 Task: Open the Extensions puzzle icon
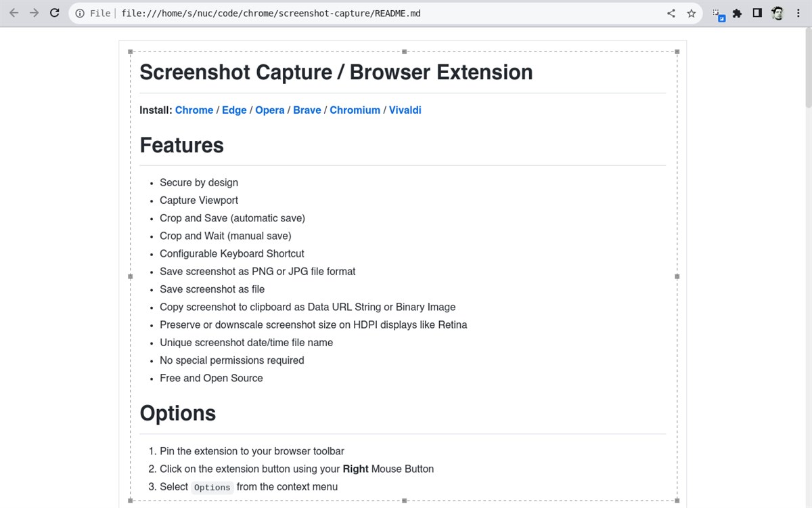pyautogui.click(x=737, y=13)
